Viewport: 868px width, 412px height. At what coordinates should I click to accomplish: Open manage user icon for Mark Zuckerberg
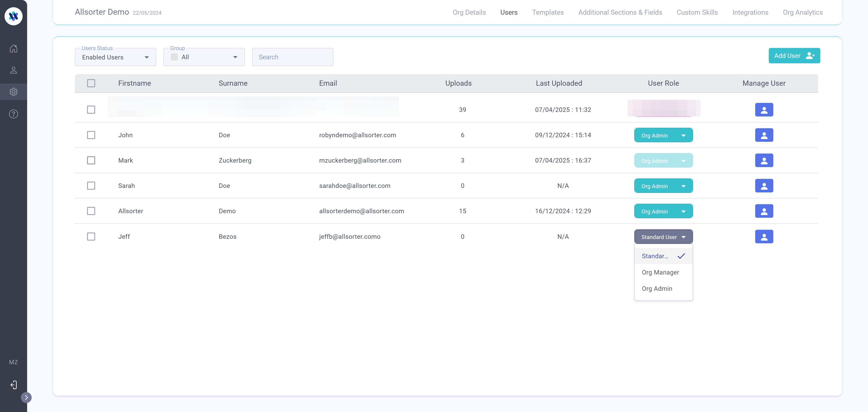tap(764, 161)
